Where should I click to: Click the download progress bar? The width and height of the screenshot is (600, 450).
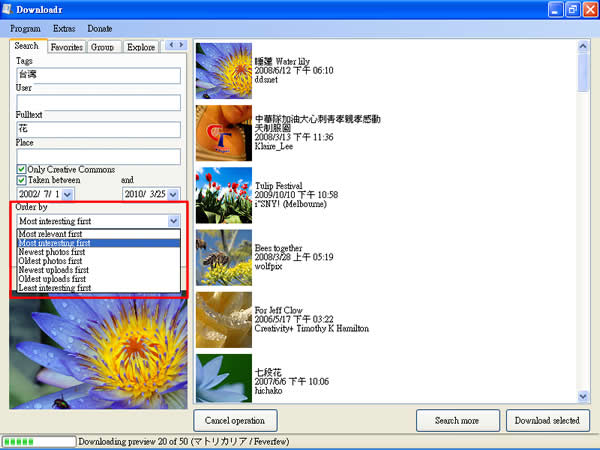pyautogui.click(x=38, y=442)
